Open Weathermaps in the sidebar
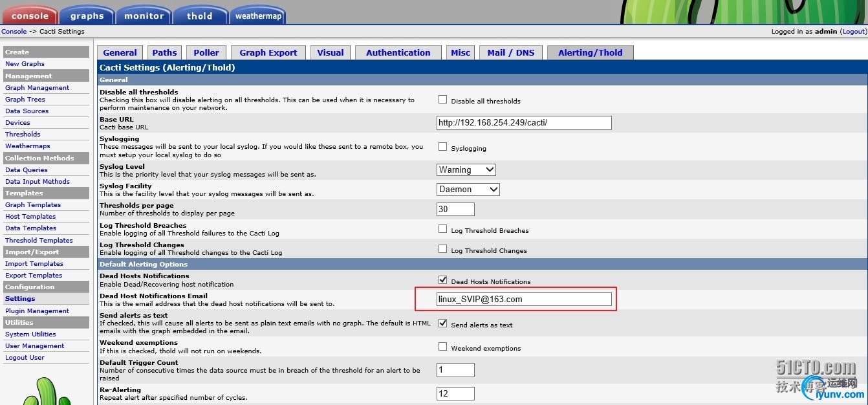The image size is (868, 405). tap(27, 146)
